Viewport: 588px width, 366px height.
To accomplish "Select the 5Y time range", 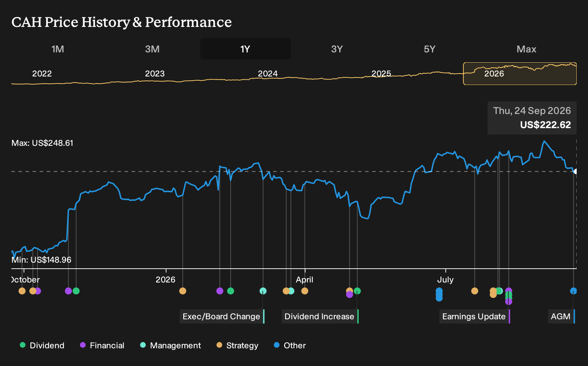I will click(430, 49).
